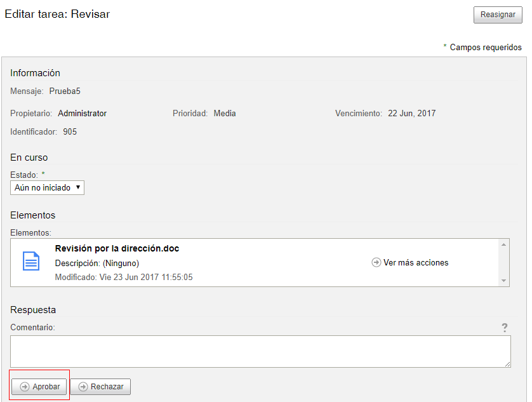
Task: Click the Editar tarea: Revisar heading
Action: pos(57,14)
